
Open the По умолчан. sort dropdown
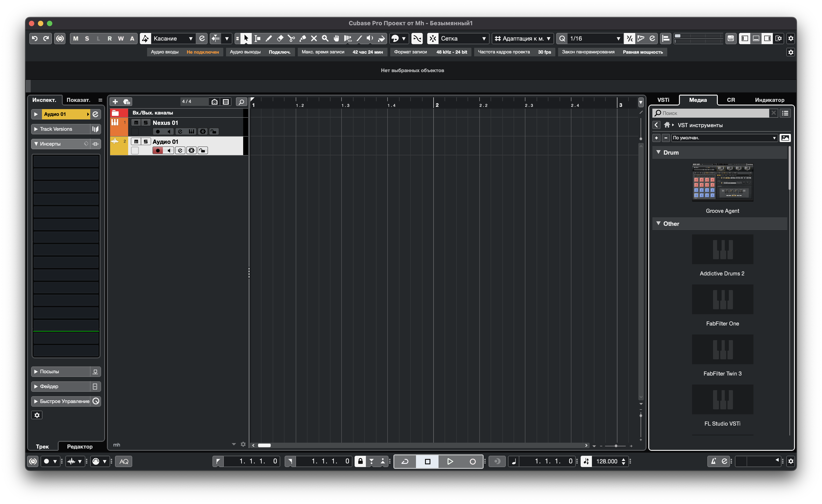click(724, 138)
